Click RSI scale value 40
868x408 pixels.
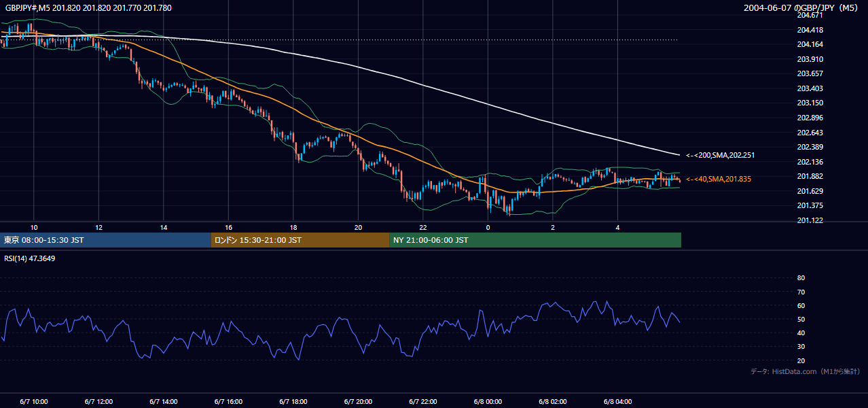[801, 333]
